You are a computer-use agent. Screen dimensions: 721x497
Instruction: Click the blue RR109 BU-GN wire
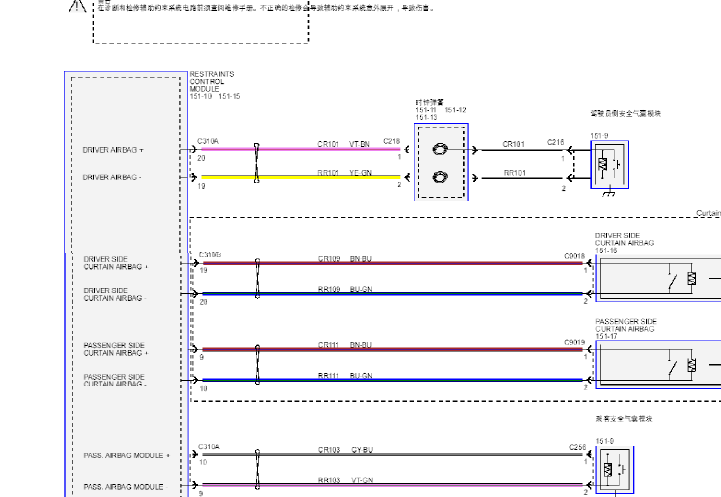pyautogui.click(x=400, y=294)
